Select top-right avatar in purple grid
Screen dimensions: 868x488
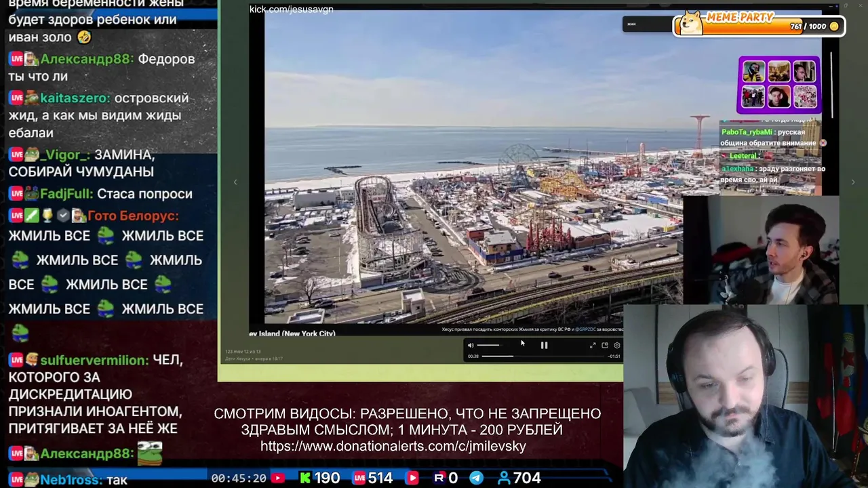coord(804,71)
